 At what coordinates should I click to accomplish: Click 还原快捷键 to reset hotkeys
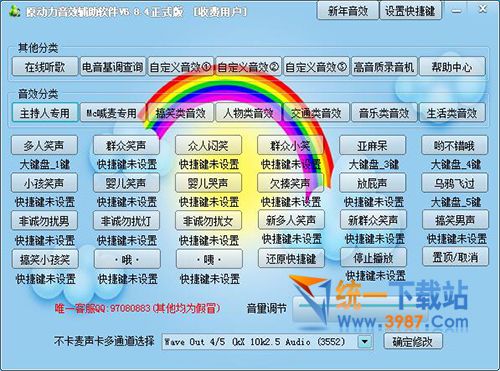pyautogui.click(x=291, y=258)
